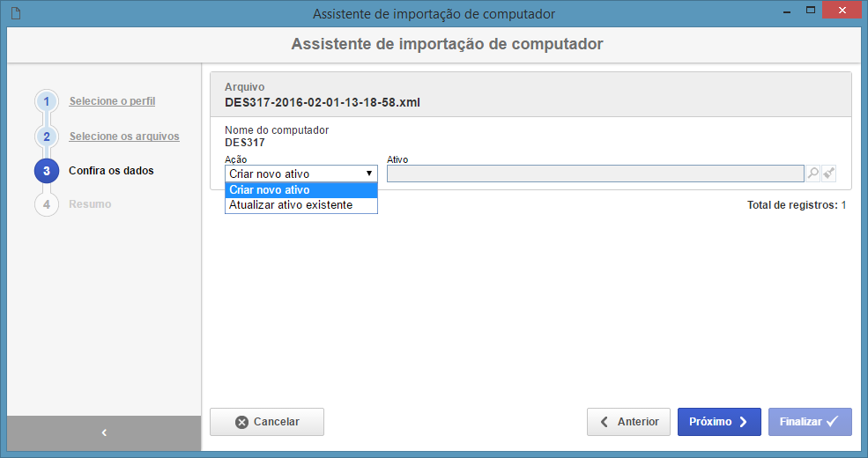The width and height of the screenshot is (868, 458).
Task: Click step 2 circle in the wizard
Action: [x=47, y=137]
